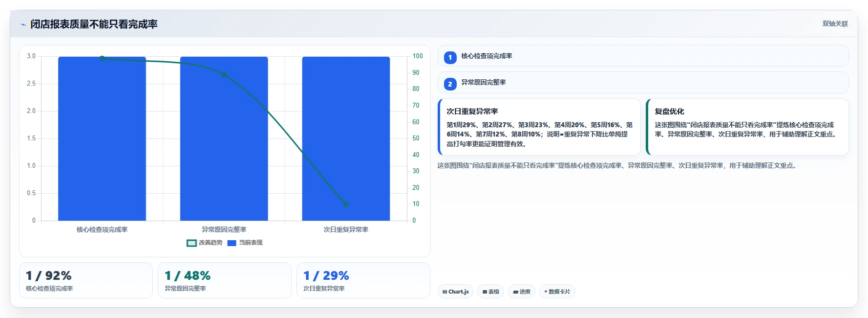The width and height of the screenshot is (868, 318).
Task: Click the 复盘优化 card title
Action: (x=669, y=112)
